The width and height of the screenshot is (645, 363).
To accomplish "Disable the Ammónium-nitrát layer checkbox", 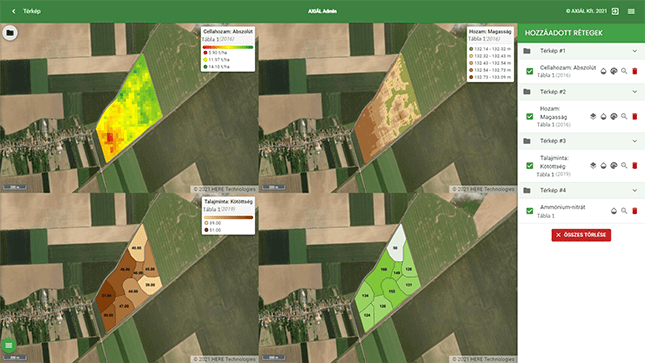I will pyautogui.click(x=529, y=211).
